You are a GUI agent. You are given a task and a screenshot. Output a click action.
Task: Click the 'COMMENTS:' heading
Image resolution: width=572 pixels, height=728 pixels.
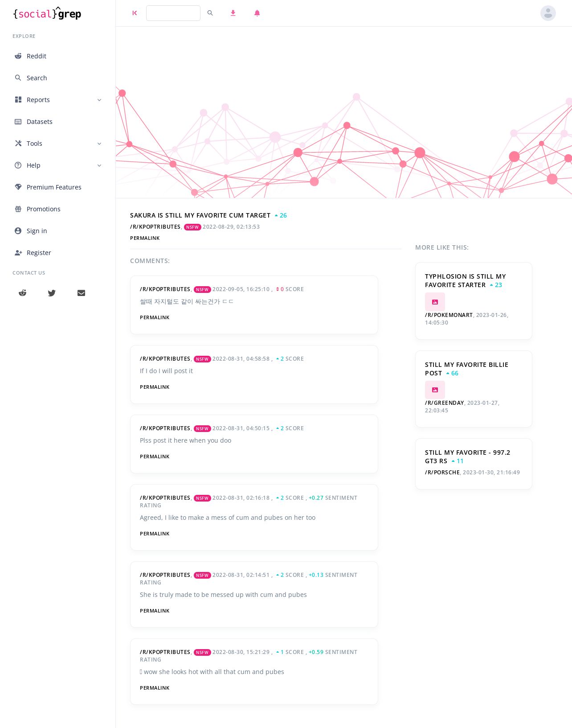point(150,261)
